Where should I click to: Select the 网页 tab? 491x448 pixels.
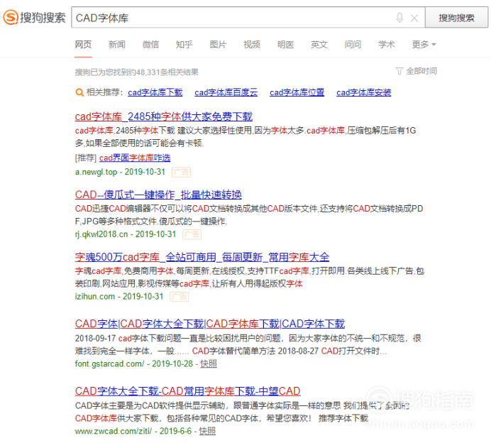tap(83, 45)
